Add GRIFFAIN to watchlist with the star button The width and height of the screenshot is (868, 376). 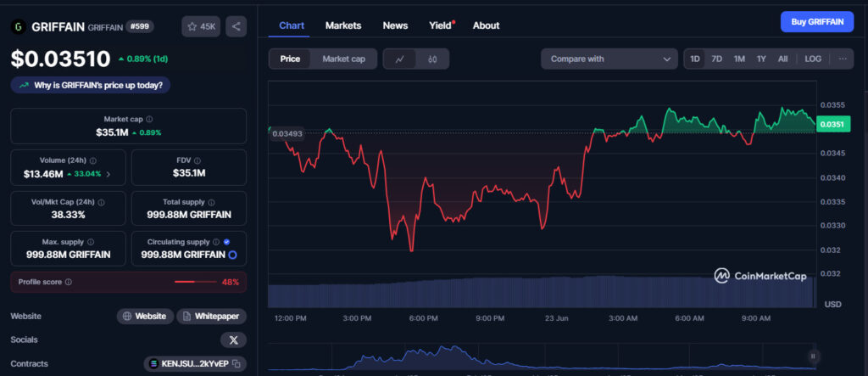point(201,26)
